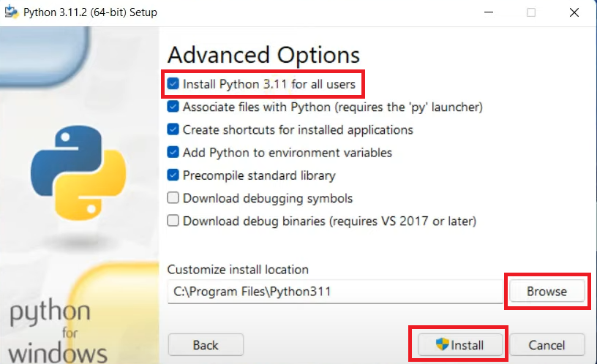Image resolution: width=597 pixels, height=364 pixels.
Task: Check Download debug binaries option
Action: (173, 221)
